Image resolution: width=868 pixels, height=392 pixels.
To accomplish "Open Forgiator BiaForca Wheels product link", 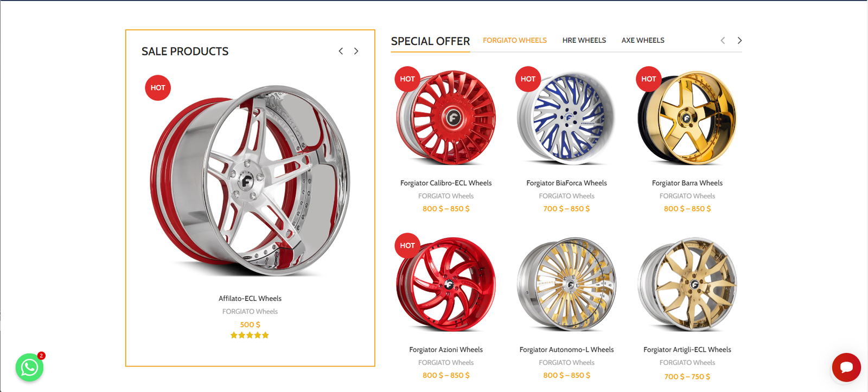I will point(566,183).
